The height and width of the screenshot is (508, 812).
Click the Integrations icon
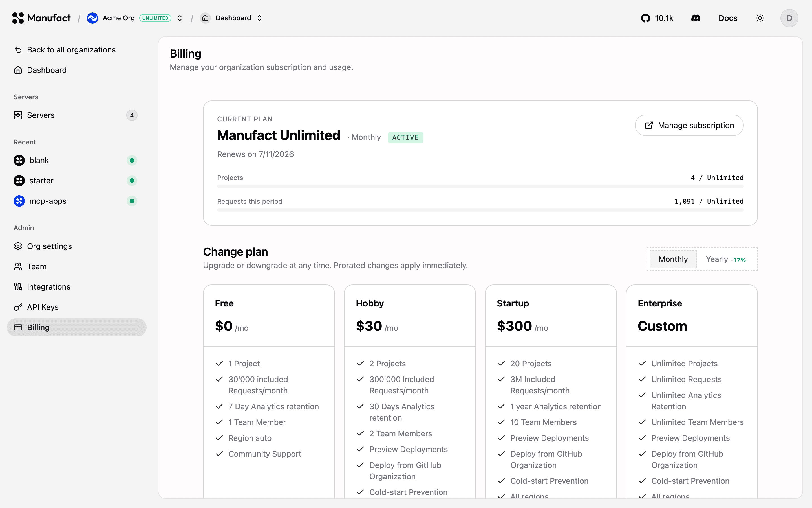tap(18, 287)
